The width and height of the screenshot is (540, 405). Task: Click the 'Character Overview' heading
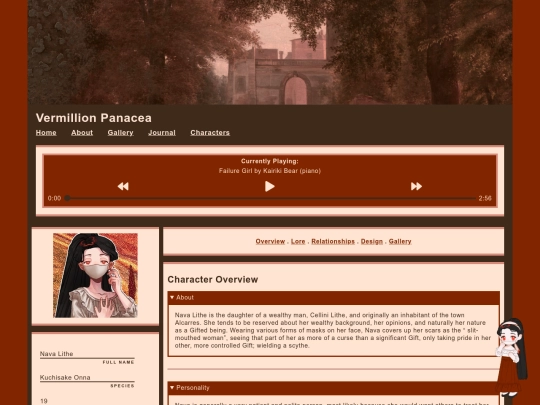coord(212,279)
